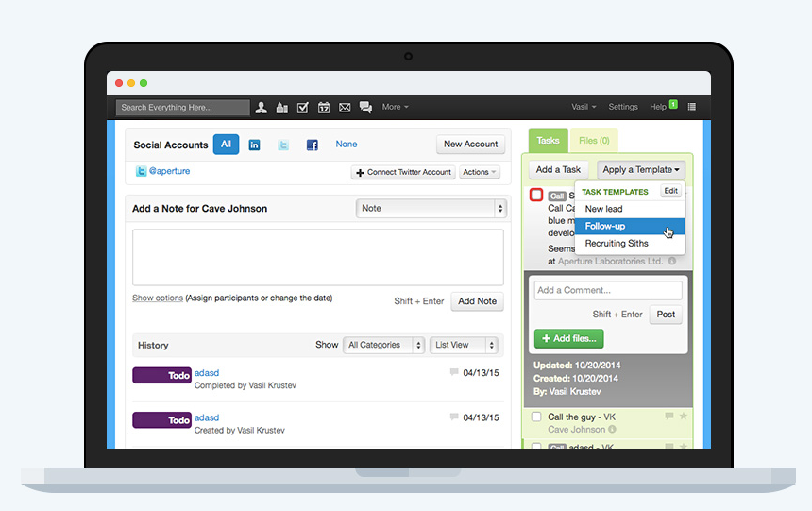Open the Vasil user dropdown

tap(584, 107)
